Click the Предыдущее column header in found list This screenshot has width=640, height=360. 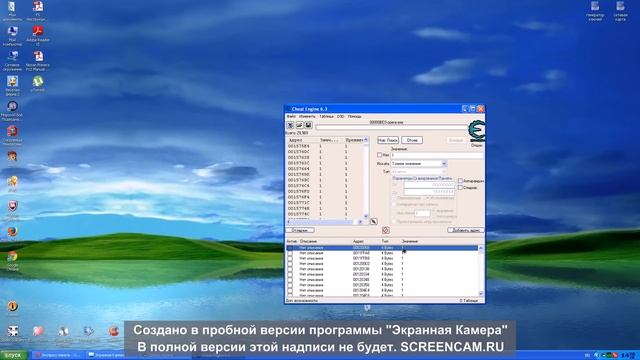click(353, 140)
